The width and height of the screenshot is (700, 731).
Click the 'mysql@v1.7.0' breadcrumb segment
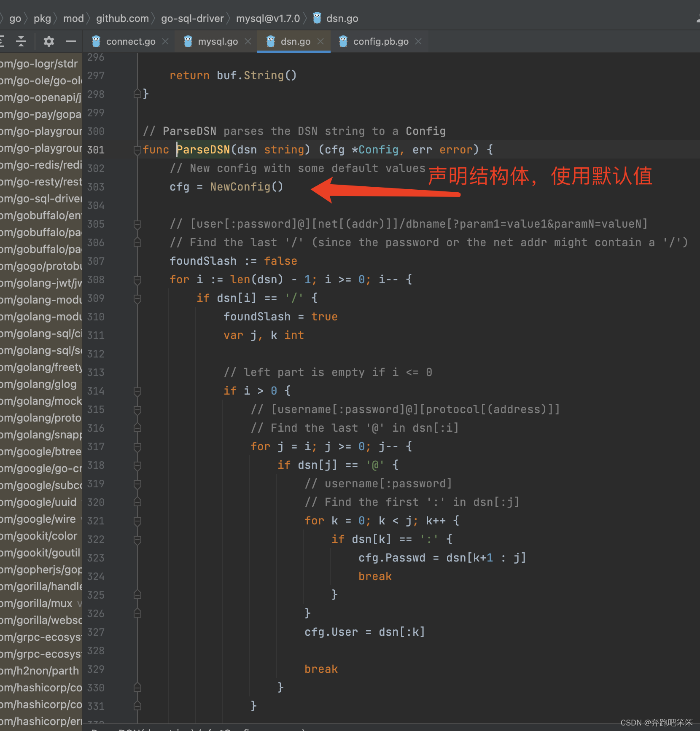pyautogui.click(x=268, y=18)
